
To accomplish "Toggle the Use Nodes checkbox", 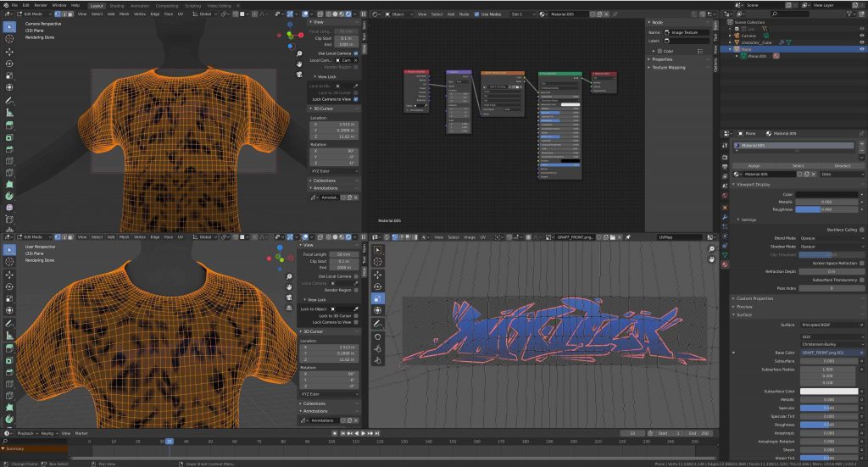I will click(x=476, y=14).
